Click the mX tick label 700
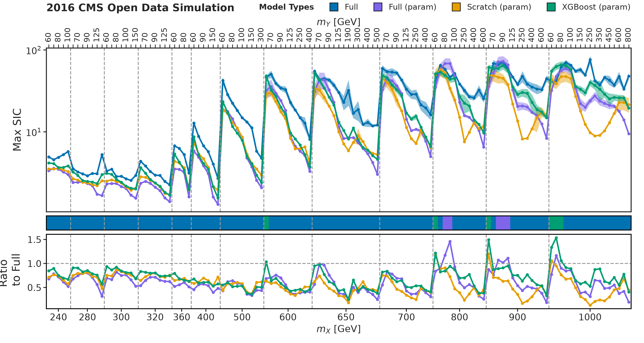 (406, 317)
